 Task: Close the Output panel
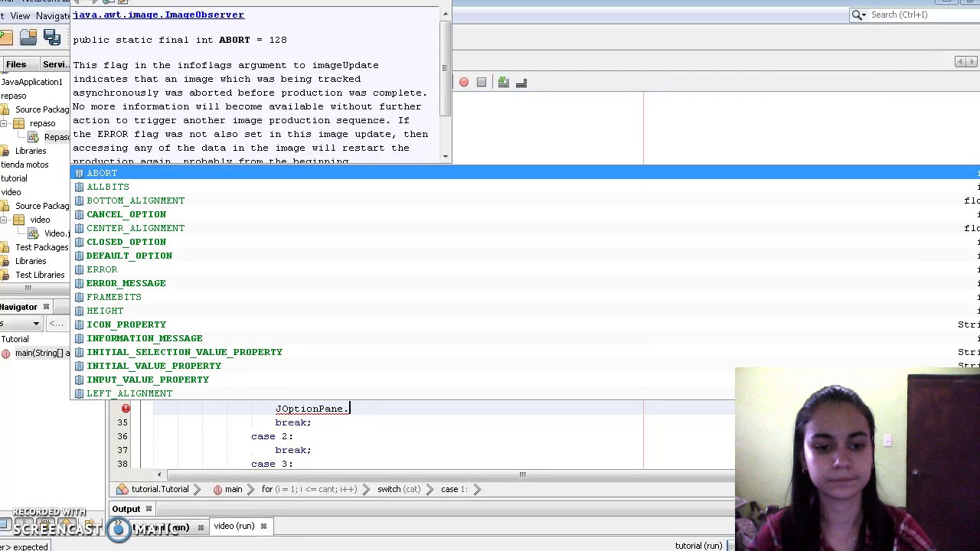tap(149, 509)
